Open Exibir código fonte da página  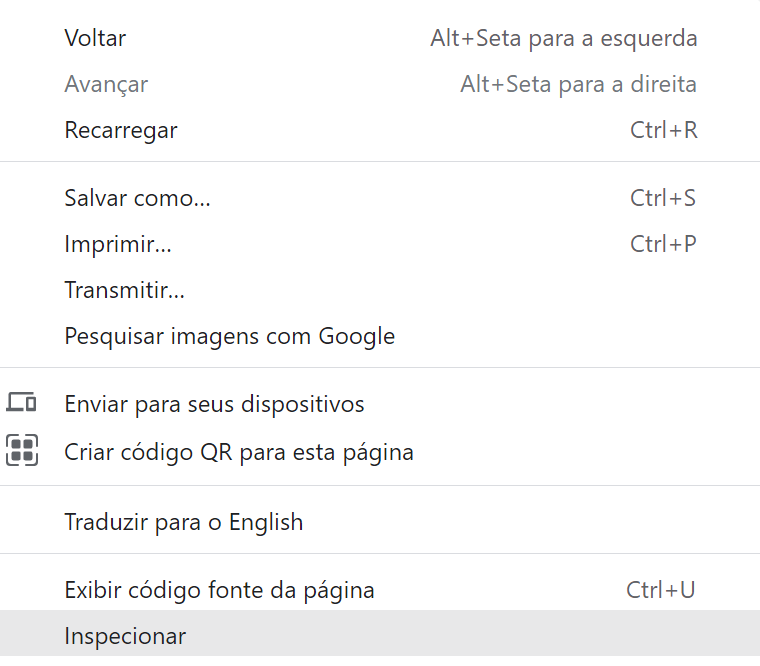click(380, 590)
